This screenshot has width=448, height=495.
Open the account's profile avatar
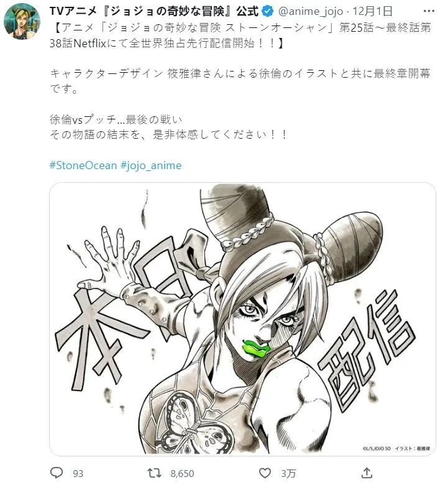[22, 21]
